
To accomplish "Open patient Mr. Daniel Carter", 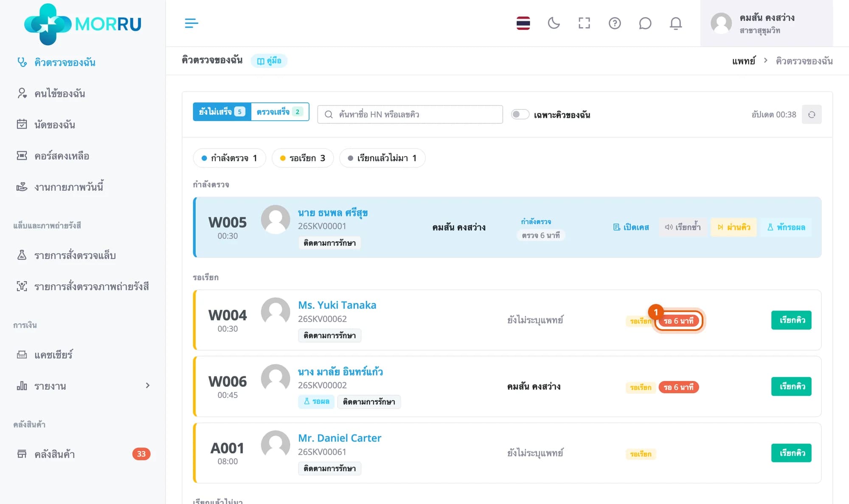I will 340,438.
